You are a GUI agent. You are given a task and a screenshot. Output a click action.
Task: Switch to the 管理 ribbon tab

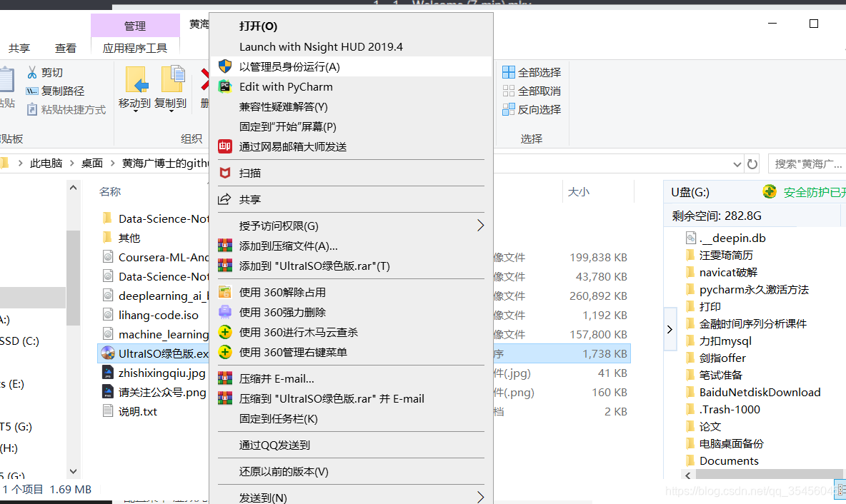click(x=135, y=26)
